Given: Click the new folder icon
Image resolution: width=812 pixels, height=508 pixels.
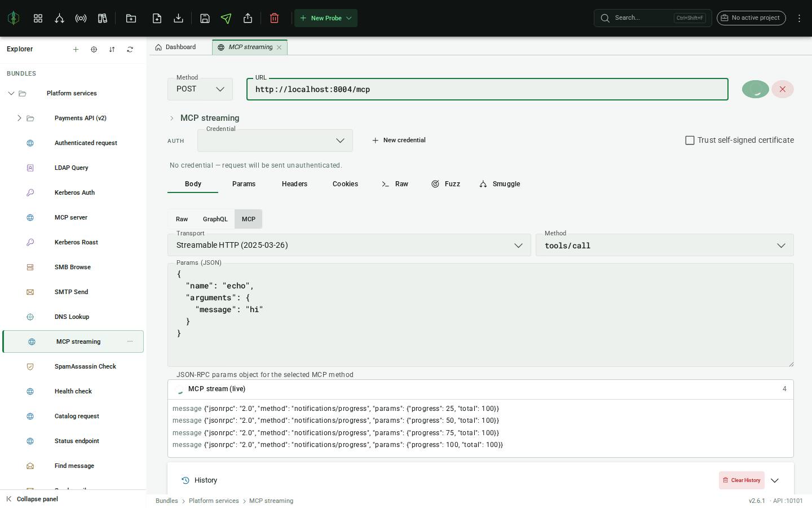Looking at the screenshot, I should 131,18.
